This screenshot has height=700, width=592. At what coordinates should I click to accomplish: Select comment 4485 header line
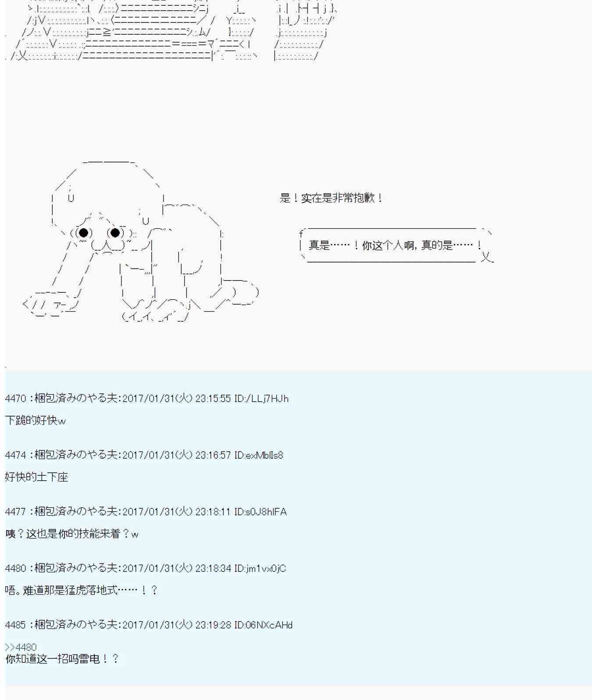click(x=149, y=625)
